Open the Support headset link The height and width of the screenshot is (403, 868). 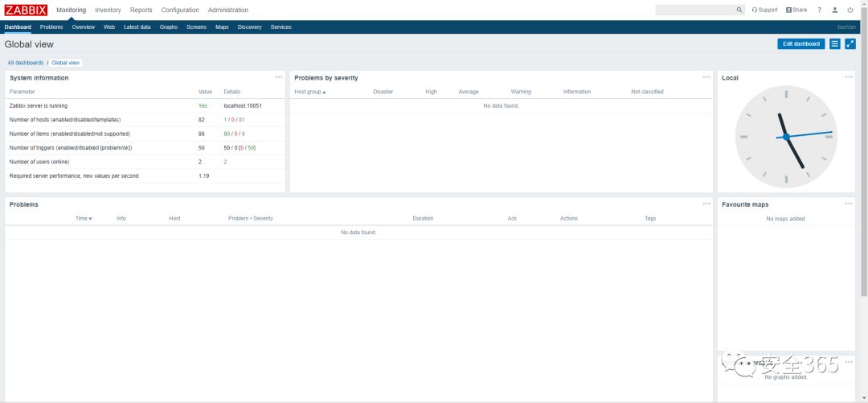pos(764,10)
